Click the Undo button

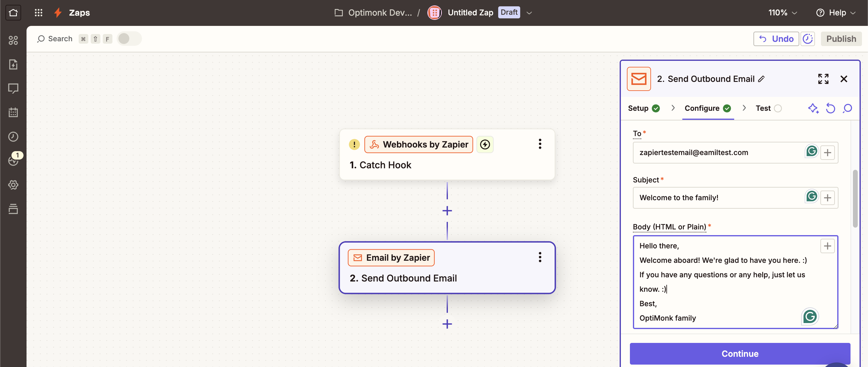coord(776,39)
